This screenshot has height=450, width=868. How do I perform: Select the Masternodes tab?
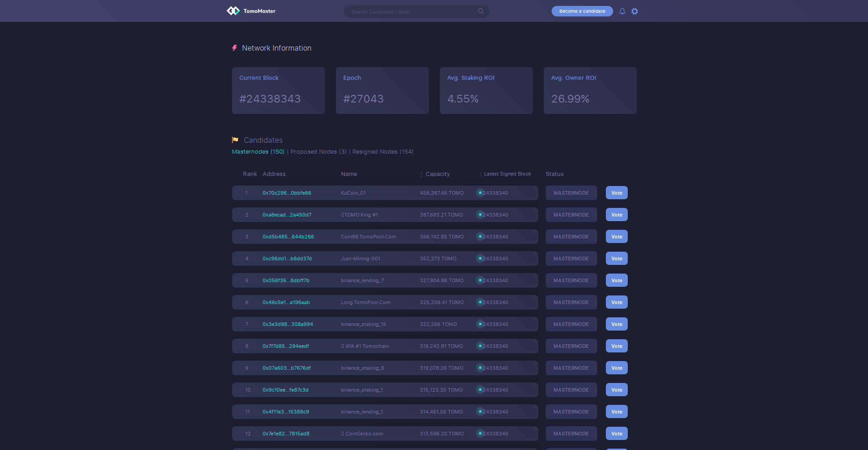pyautogui.click(x=258, y=151)
